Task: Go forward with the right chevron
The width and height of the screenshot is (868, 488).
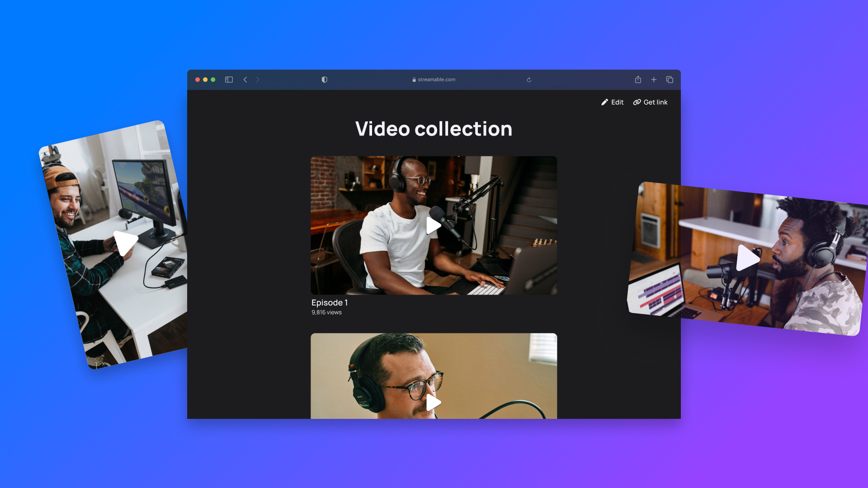Action: (x=258, y=80)
